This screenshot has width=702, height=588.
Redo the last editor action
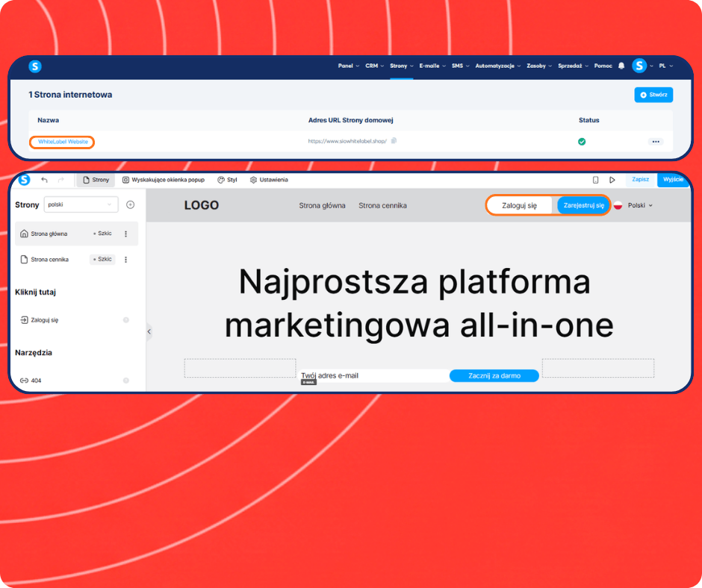(x=61, y=179)
